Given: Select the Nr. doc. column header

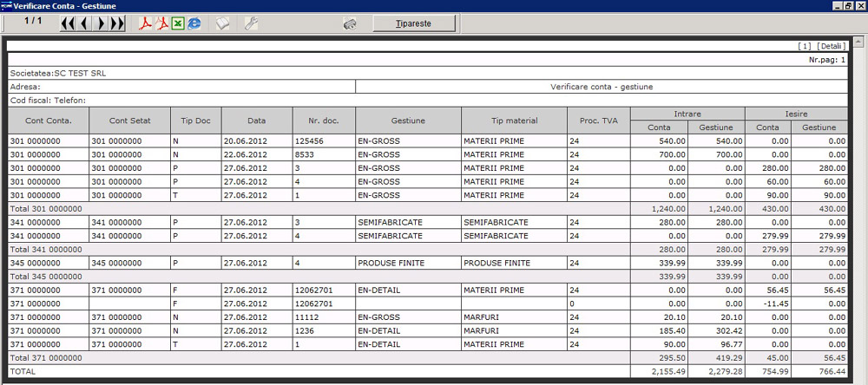Looking at the screenshot, I should pos(324,121).
